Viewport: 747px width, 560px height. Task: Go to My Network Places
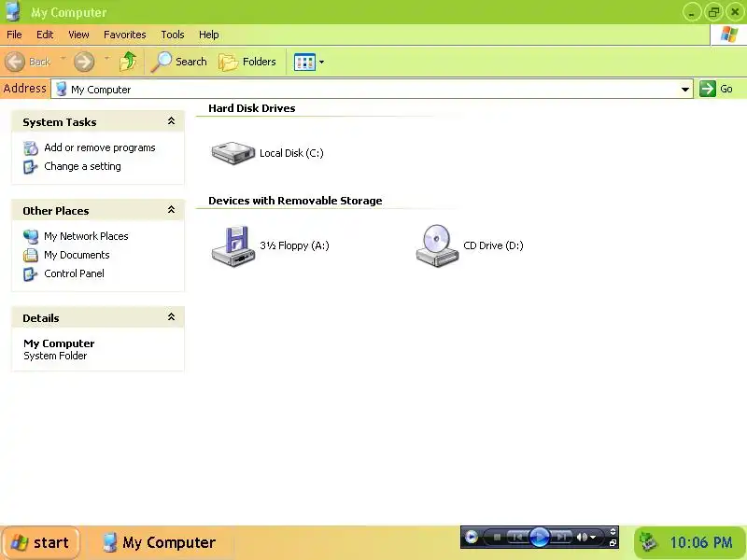tap(86, 236)
